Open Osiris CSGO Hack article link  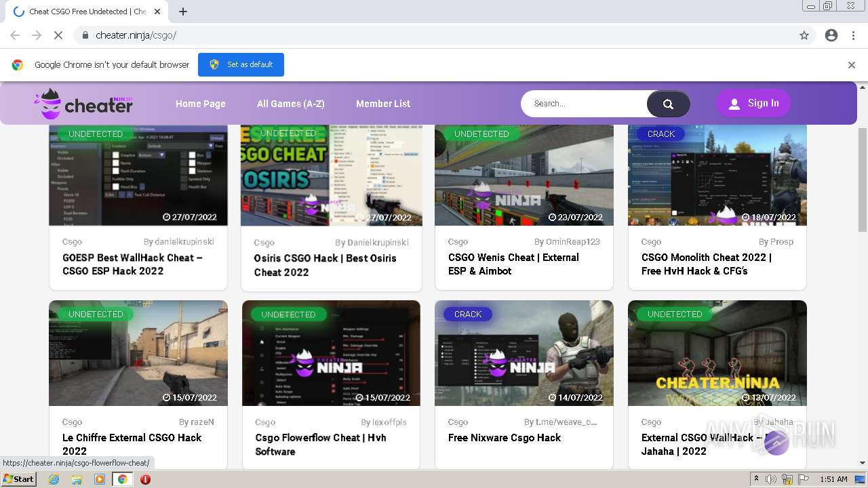325,265
